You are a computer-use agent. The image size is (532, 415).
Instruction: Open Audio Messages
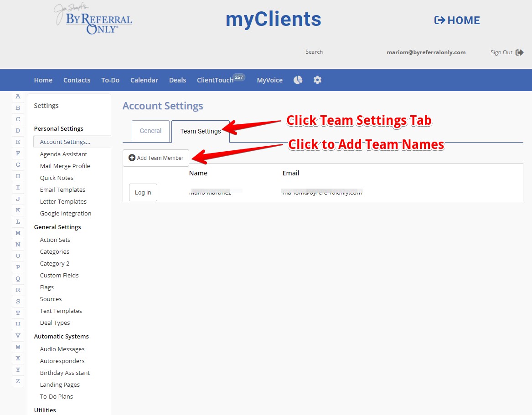(x=62, y=349)
